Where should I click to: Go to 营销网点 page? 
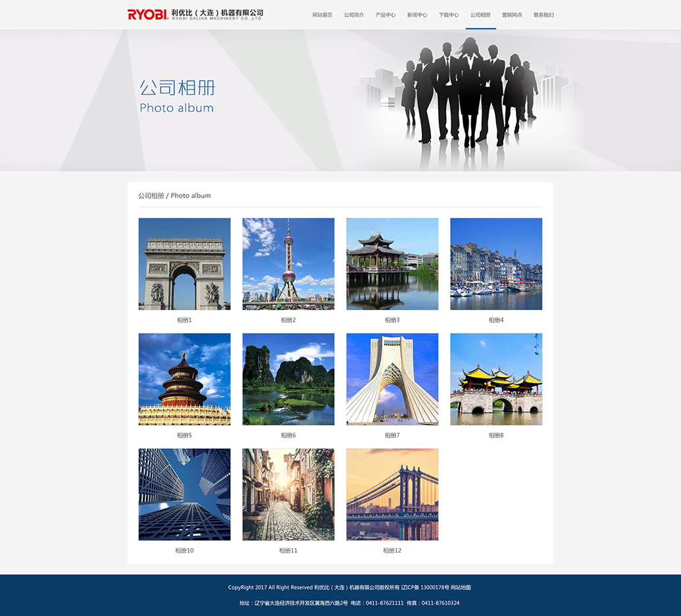click(512, 15)
